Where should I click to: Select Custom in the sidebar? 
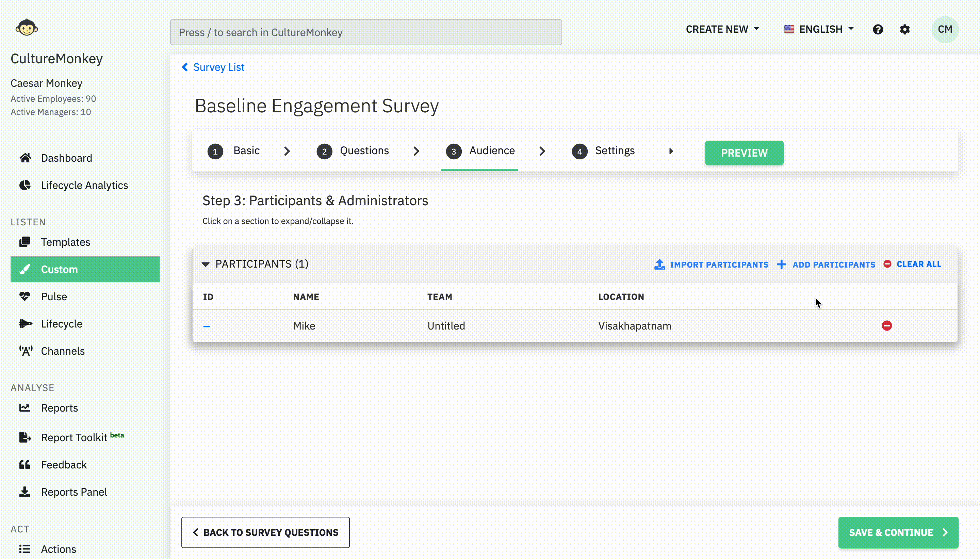85,269
